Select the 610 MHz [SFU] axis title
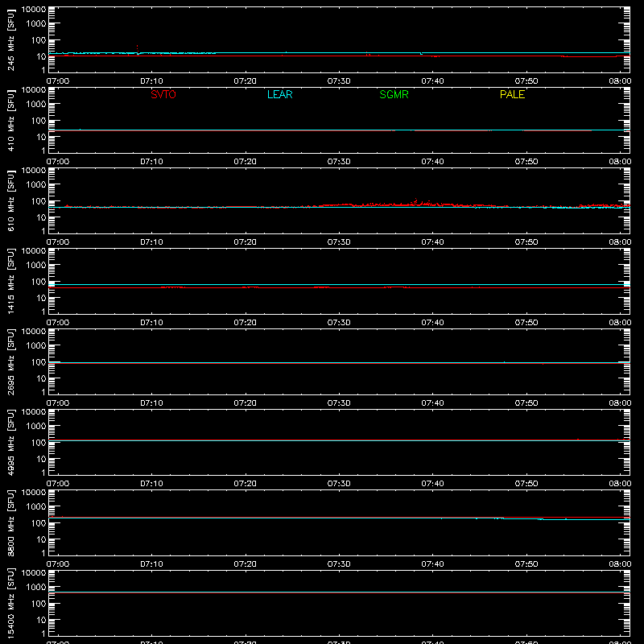Screen dimensions: 644x644 (10, 200)
